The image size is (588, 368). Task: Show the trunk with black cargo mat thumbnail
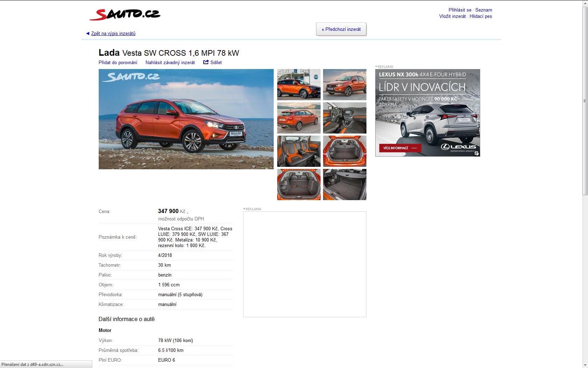point(344,184)
